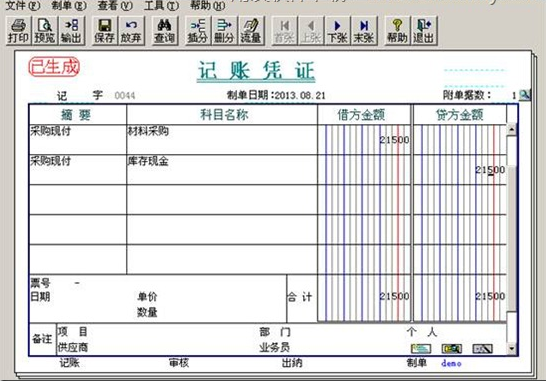Open the 流量 cash flow icon
Screen dimensions: 546x381
point(251,31)
